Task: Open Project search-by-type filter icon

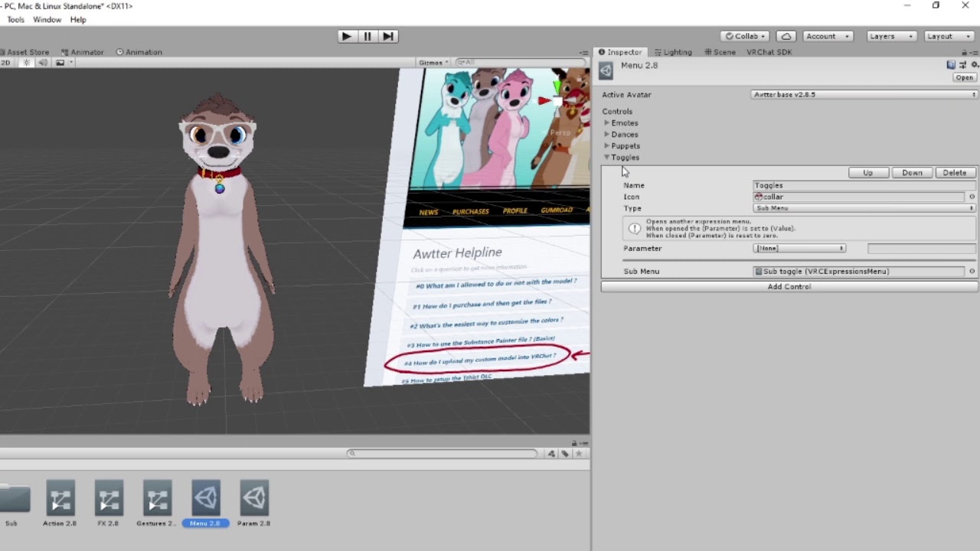Action: (551, 453)
